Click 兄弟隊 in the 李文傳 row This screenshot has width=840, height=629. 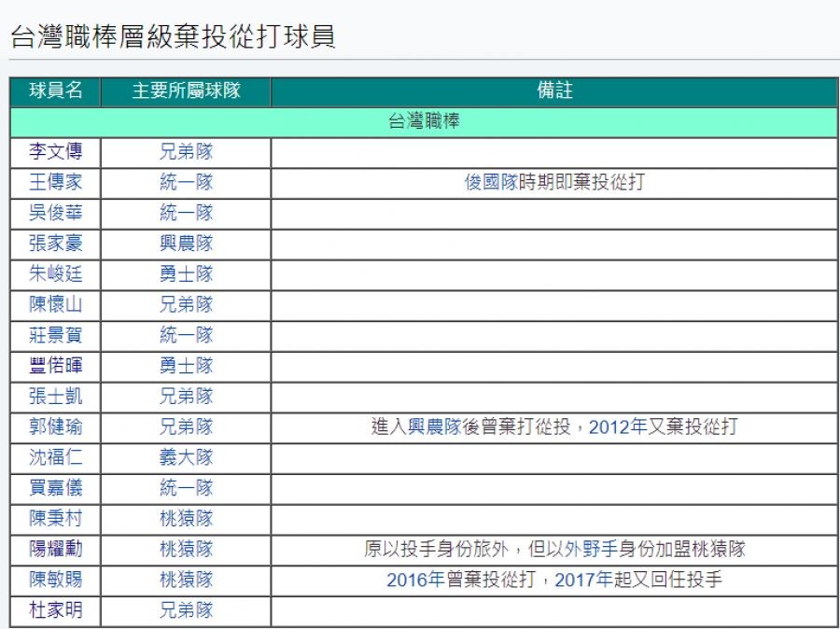point(186,151)
